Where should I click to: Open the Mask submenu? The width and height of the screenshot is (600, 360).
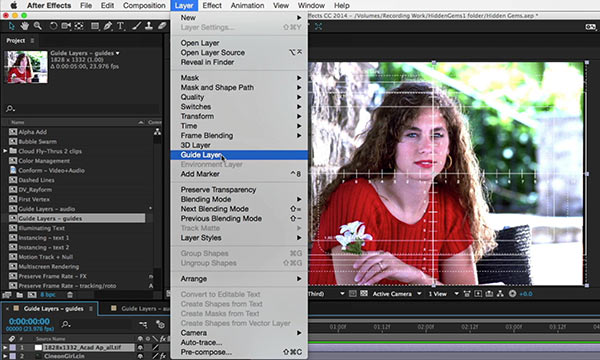[239, 78]
